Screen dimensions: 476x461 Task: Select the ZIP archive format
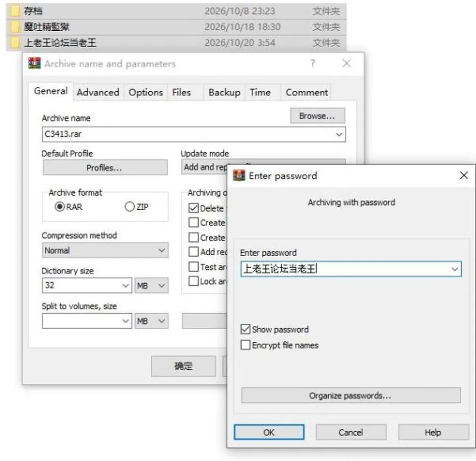tap(129, 207)
